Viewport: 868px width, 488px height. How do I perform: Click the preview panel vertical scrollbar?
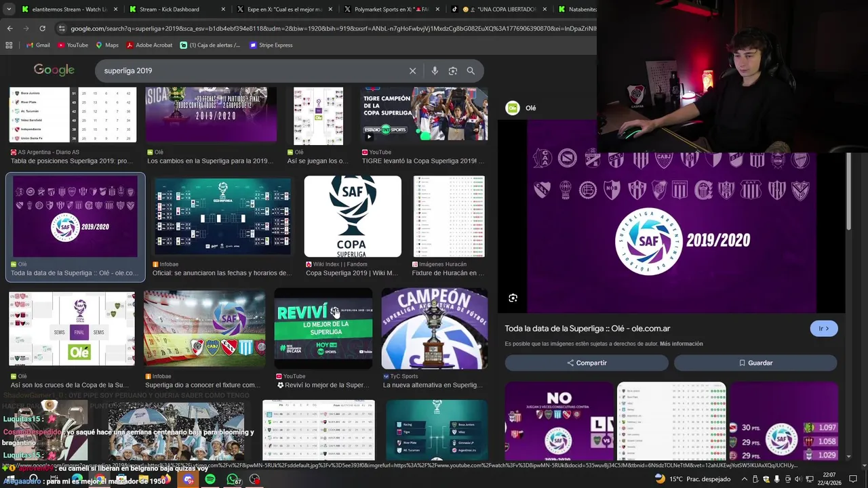(848, 191)
